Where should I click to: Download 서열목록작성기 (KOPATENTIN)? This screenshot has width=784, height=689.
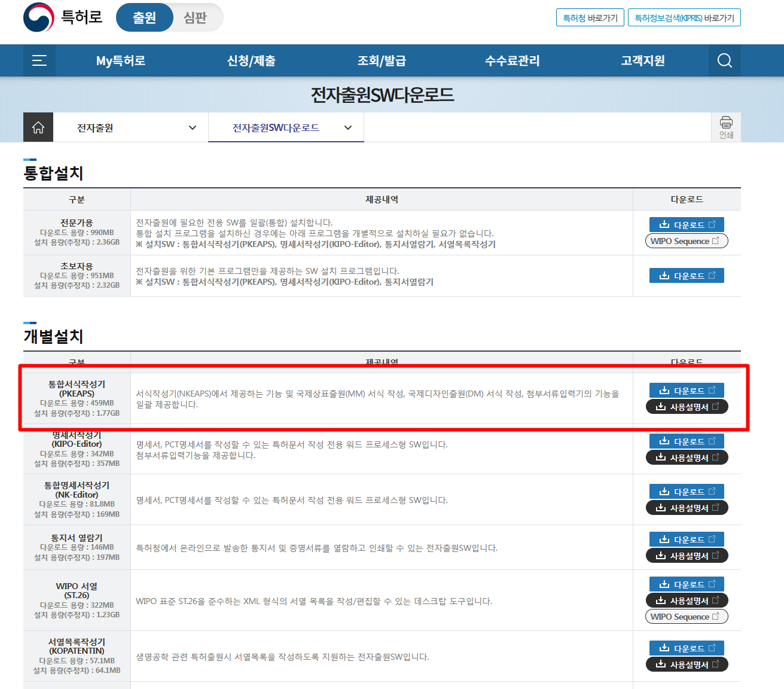[x=687, y=648]
